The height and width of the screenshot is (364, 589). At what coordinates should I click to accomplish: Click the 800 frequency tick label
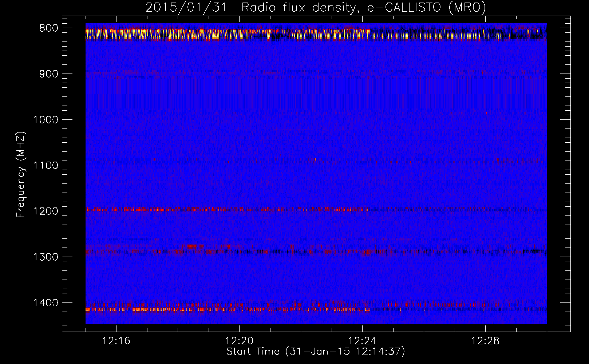[x=48, y=28]
